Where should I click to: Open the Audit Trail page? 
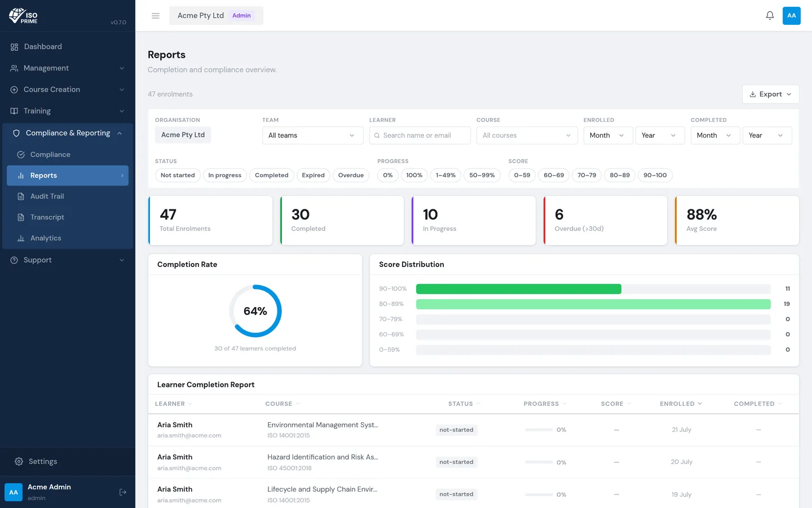click(68, 196)
